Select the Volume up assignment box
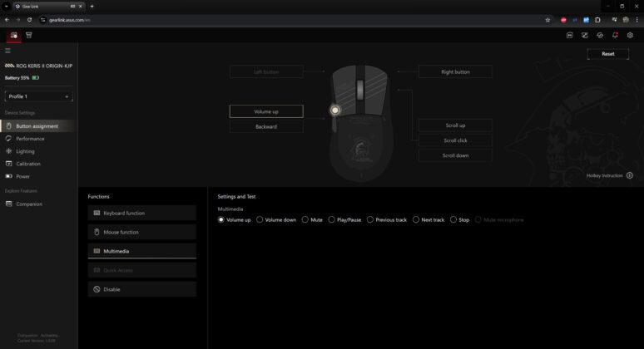644x349 pixels. click(x=266, y=111)
